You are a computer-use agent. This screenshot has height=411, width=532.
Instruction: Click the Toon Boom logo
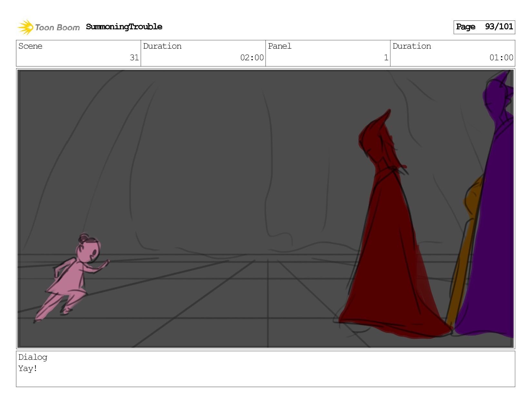click(48, 27)
